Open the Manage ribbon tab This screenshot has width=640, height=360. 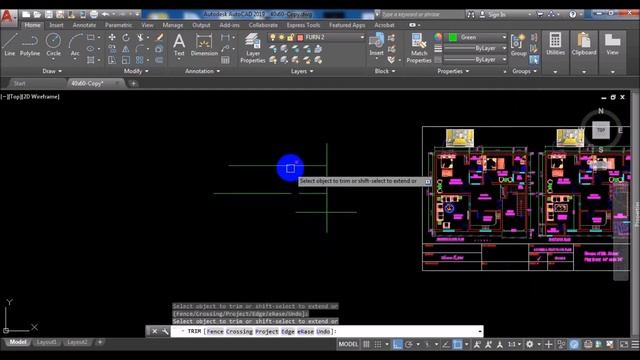coord(173,25)
